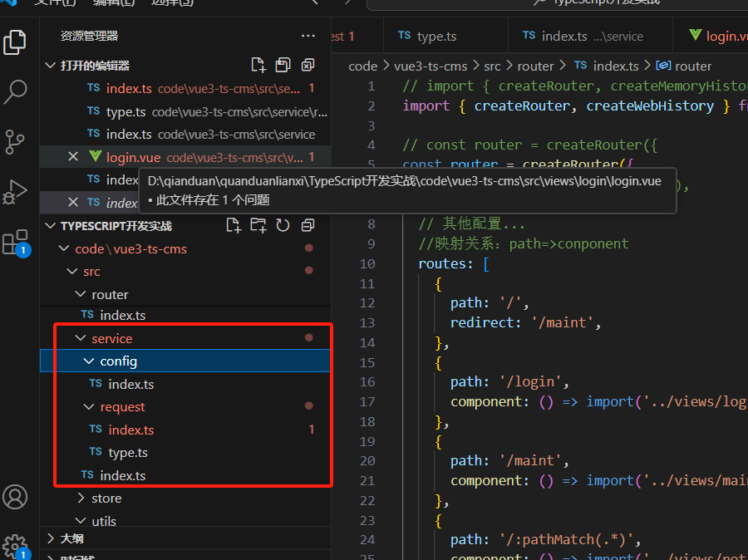Switch to the login.vue editor tab
Viewport: 748px width, 560px height.
pyautogui.click(x=711, y=36)
